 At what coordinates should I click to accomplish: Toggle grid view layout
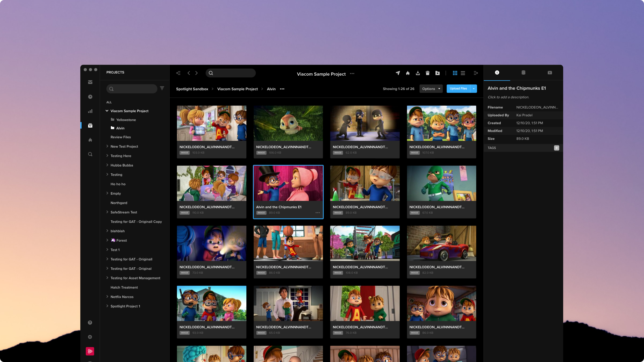(455, 73)
